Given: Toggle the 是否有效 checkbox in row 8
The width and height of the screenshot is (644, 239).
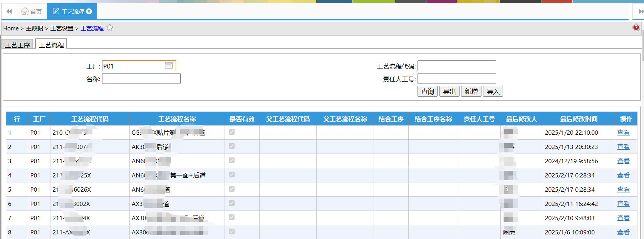Looking at the screenshot, I should tap(231, 232).
